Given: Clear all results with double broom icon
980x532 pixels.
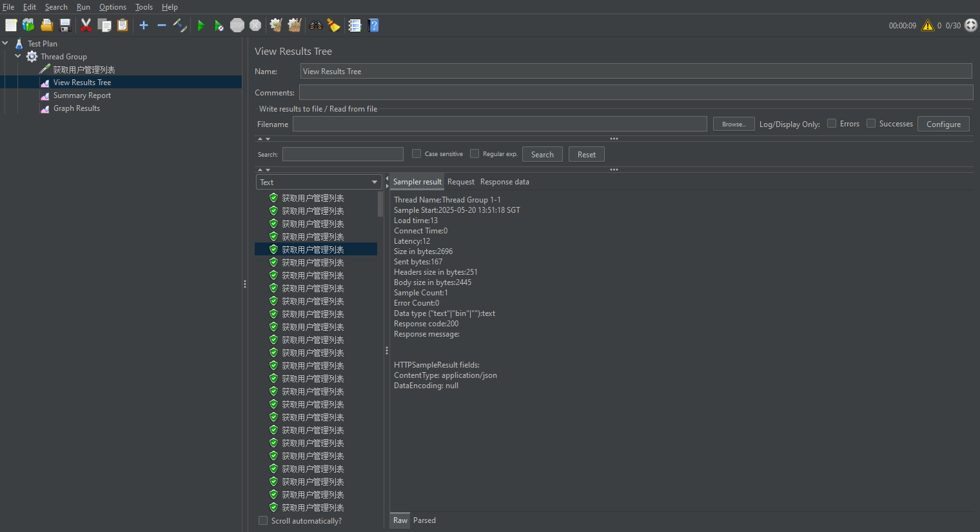Looking at the screenshot, I should point(295,25).
